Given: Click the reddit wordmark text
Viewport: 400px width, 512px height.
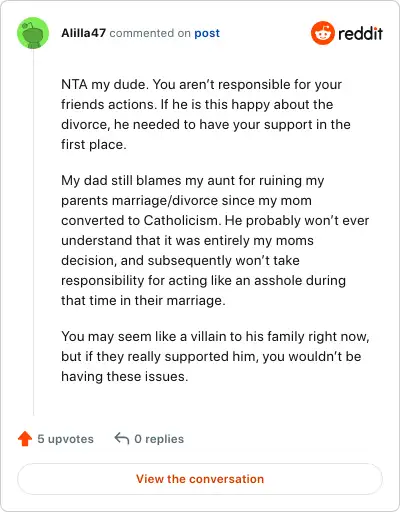Looking at the screenshot, I should [360, 33].
